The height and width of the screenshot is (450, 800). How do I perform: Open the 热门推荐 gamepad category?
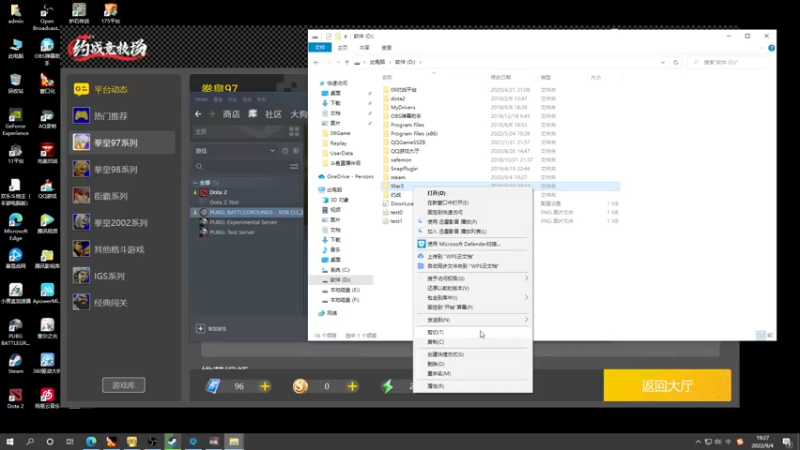(122, 116)
